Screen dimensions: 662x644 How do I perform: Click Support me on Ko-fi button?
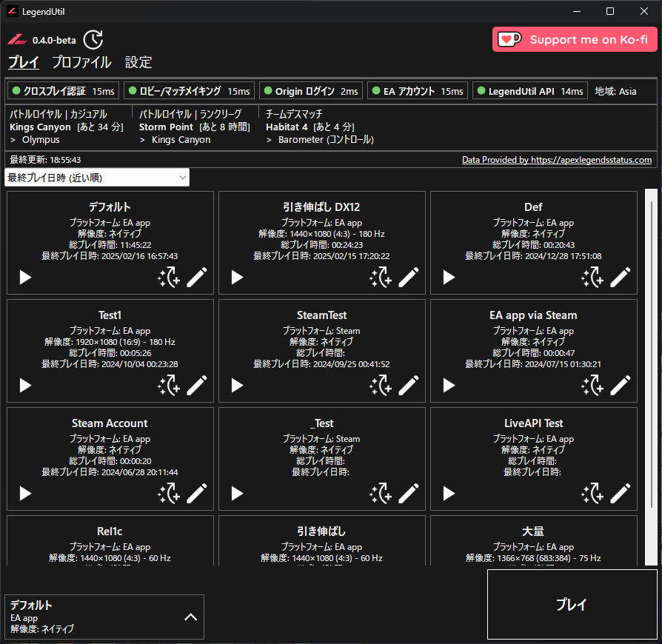point(575,39)
